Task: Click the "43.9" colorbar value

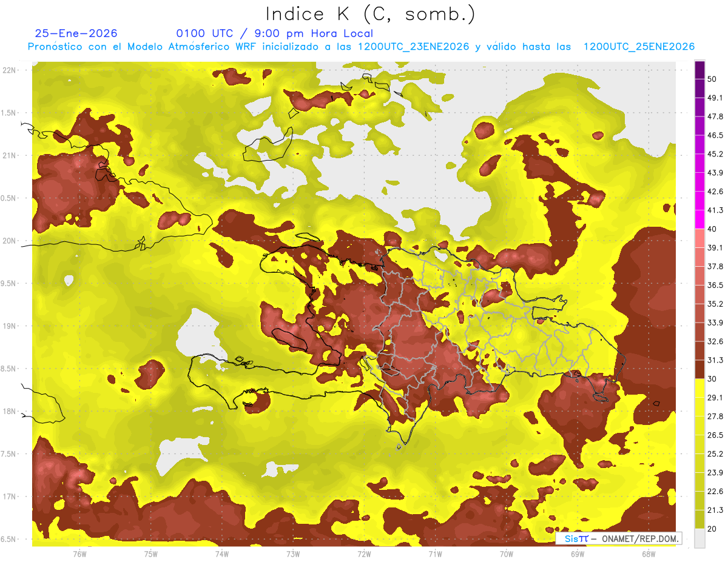Action: point(715,173)
